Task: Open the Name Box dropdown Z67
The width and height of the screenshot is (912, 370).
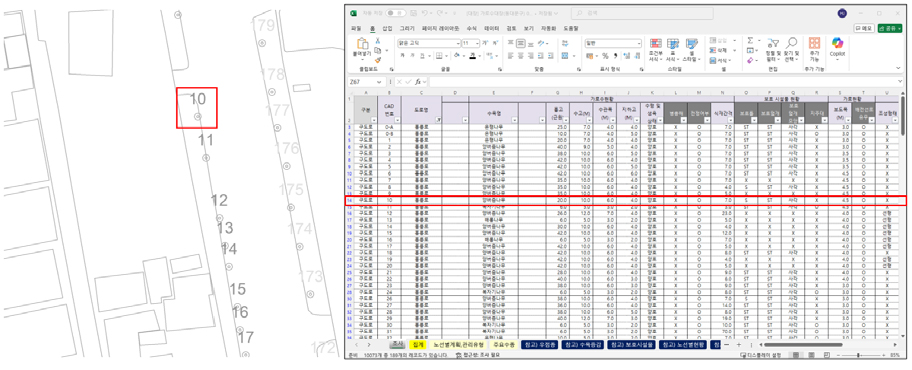Action: (379, 82)
